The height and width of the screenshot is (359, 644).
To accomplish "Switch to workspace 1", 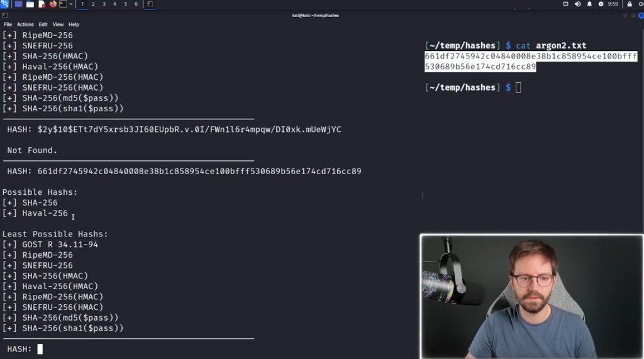I will click(x=82, y=4).
